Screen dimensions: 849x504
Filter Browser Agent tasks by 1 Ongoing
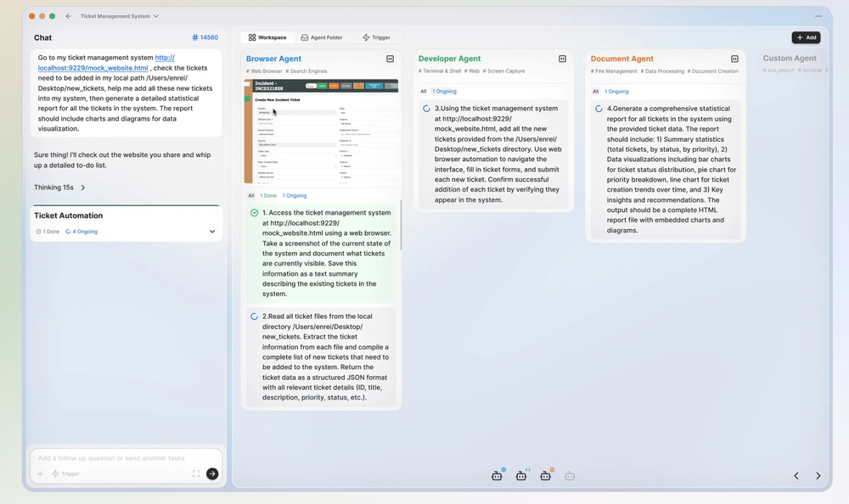coord(294,195)
